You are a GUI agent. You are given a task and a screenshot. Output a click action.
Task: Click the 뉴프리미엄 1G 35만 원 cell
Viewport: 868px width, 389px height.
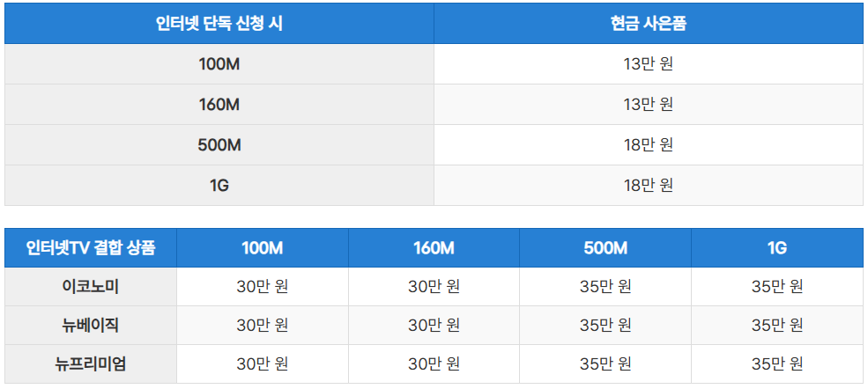pyautogui.click(x=777, y=364)
